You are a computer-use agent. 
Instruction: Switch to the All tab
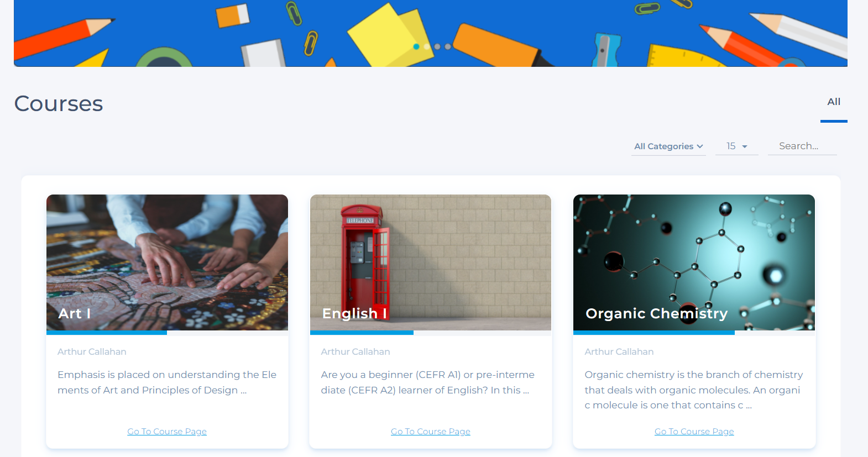coord(834,102)
